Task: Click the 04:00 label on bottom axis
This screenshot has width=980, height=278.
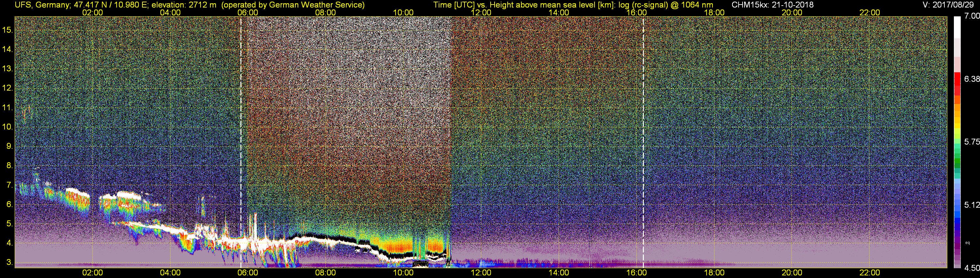Action: 171,273
